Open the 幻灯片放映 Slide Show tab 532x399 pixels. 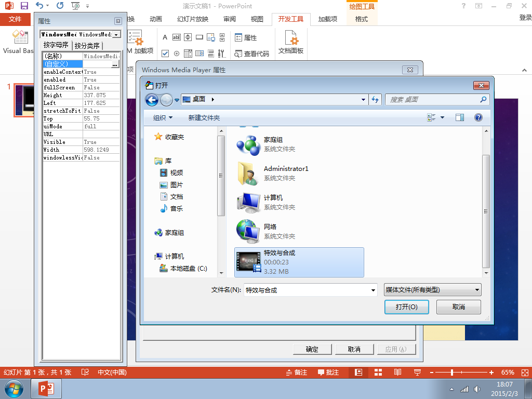pos(193,19)
